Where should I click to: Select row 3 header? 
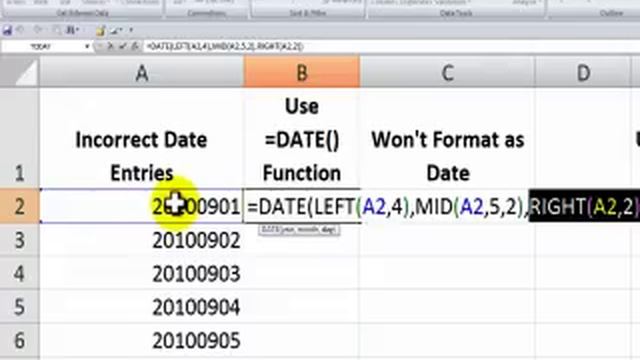click(x=20, y=240)
